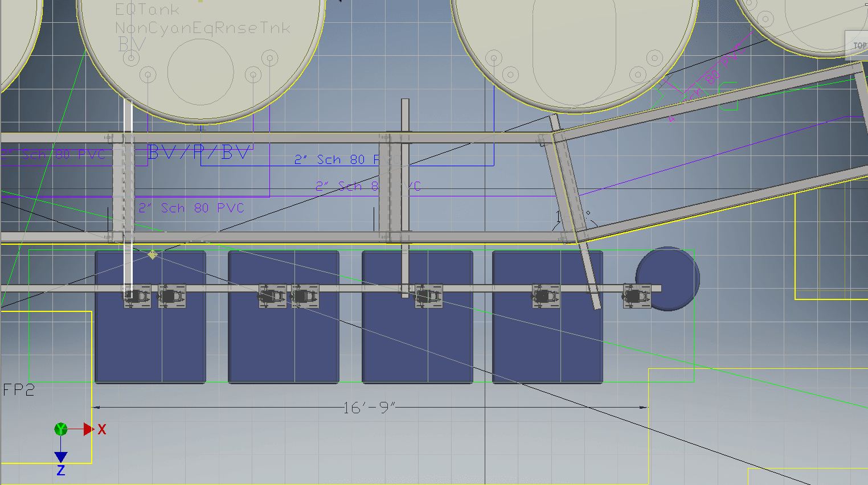Select the leftmost blue rectangular tank
The width and height of the screenshot is (868, 485).
[x=150, y=317]
